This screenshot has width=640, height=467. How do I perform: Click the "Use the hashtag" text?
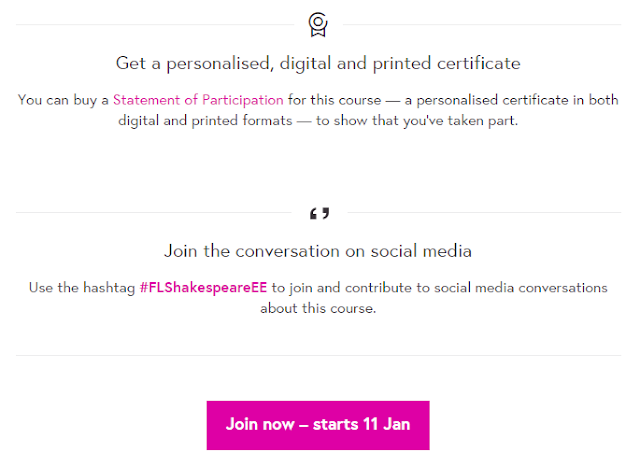pos(82,288)
